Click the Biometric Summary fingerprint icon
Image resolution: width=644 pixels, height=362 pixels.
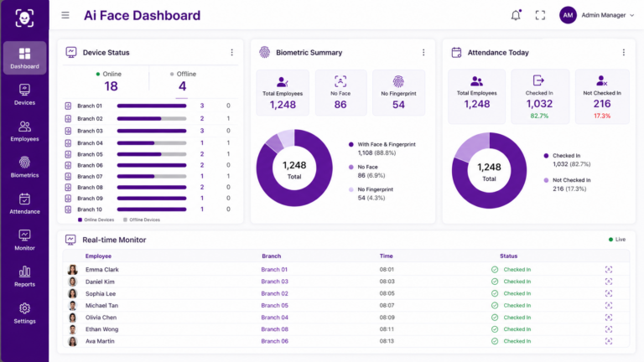click(264, 52)
